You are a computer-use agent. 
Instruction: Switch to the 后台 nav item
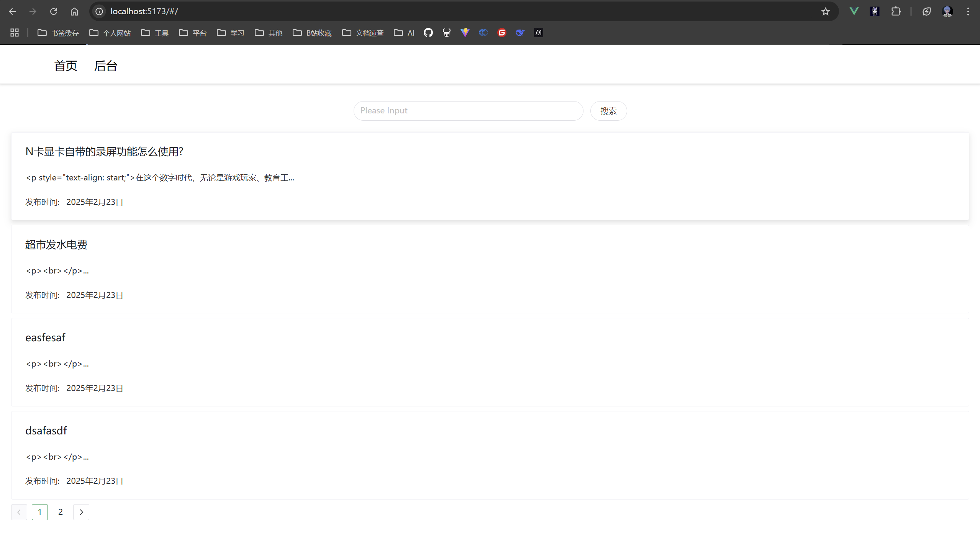tap(106, 66)
